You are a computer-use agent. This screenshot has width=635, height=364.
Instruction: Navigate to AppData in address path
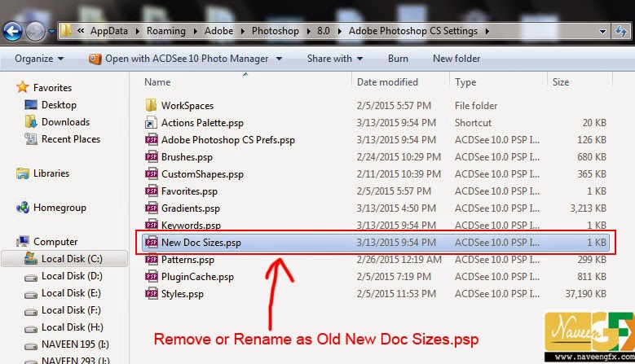(x=109, y=31)
